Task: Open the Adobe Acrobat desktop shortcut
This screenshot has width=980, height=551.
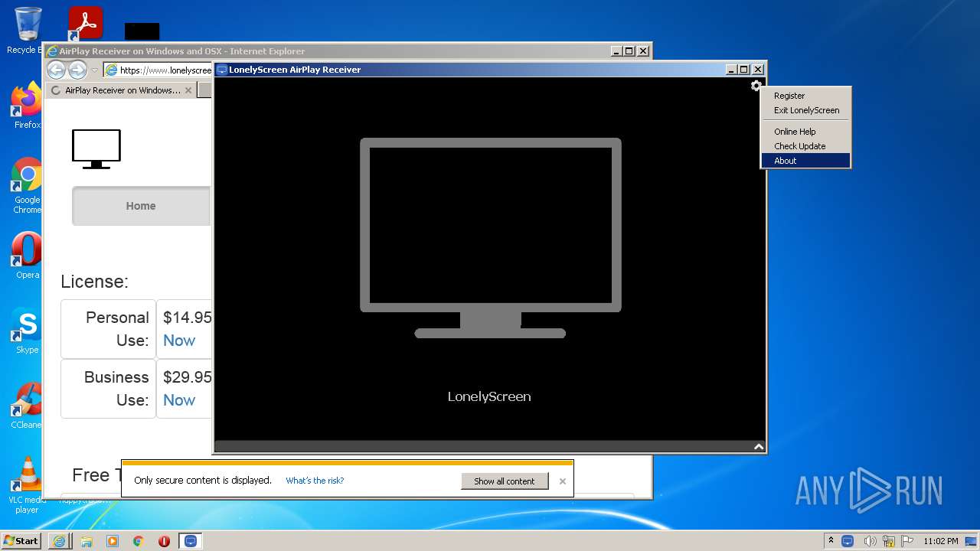Action: click(85, 24)
